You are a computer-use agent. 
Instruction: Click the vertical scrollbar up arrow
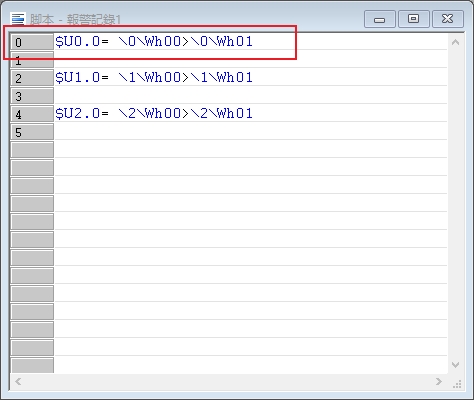456,42
